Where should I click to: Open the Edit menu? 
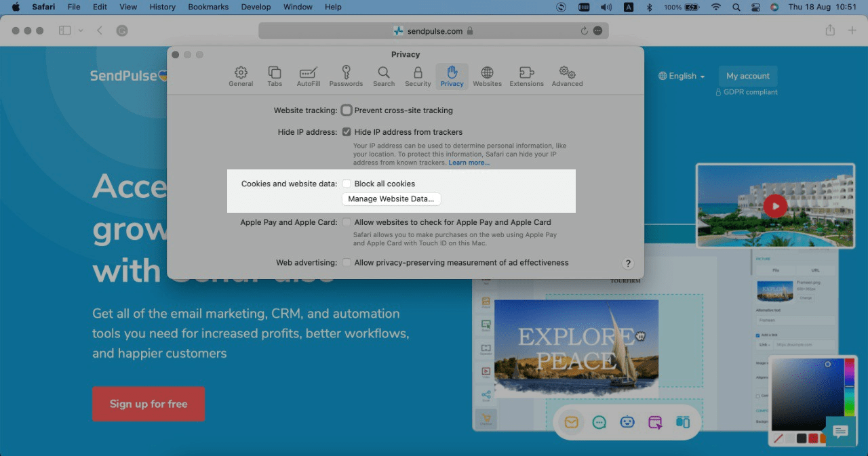[x=100, y=7]
